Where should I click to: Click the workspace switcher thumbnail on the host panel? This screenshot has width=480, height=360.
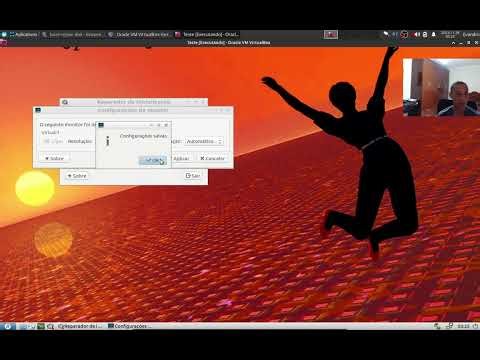[331, 34]
